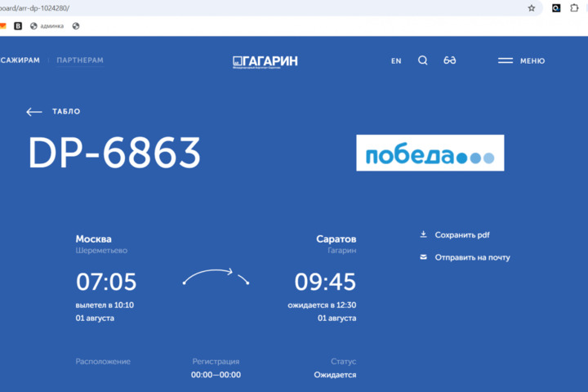The image size is (588, 392).
Task: Click arrival date 01 августа under Саратов
Action: pyautogui.click(x=336, y=318)
